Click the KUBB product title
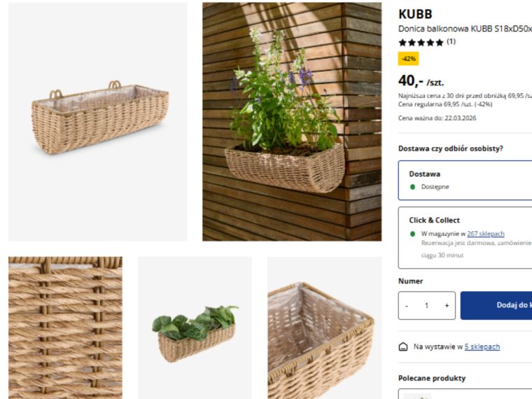This screenshot has height=399, width=532. tap(415, 14)
